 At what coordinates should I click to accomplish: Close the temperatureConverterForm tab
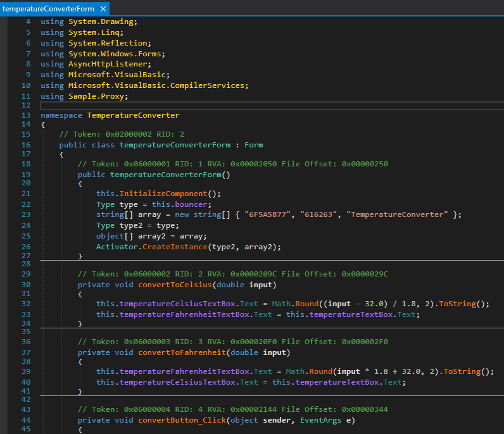point(103,9)
